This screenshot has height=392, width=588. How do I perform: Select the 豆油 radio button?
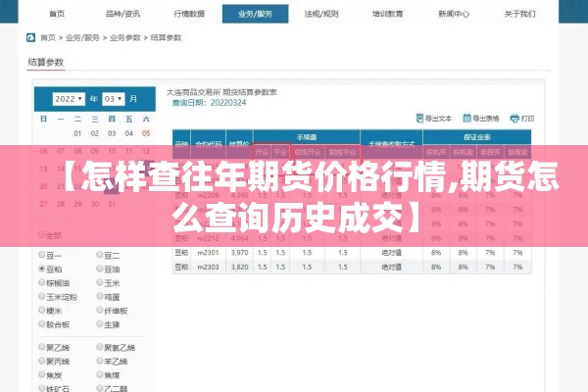click(x=100, y=269)
